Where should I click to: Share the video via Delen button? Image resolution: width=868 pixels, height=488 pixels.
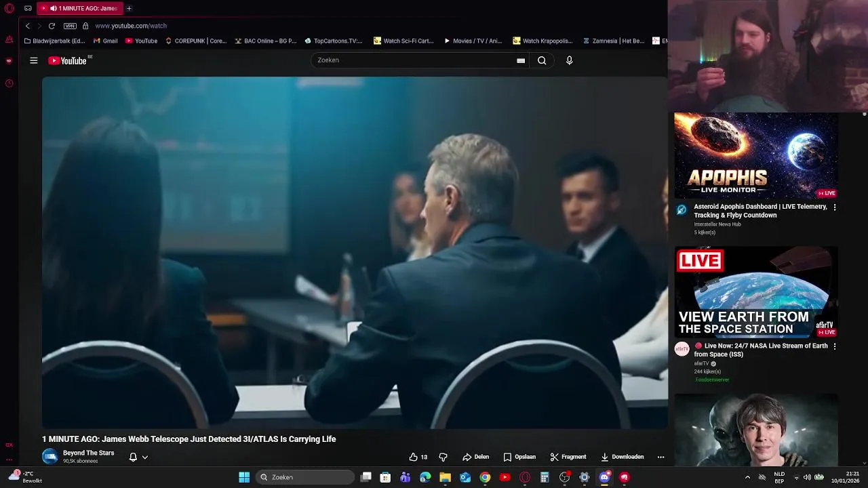pyautogui.click(x=475, y=457)
